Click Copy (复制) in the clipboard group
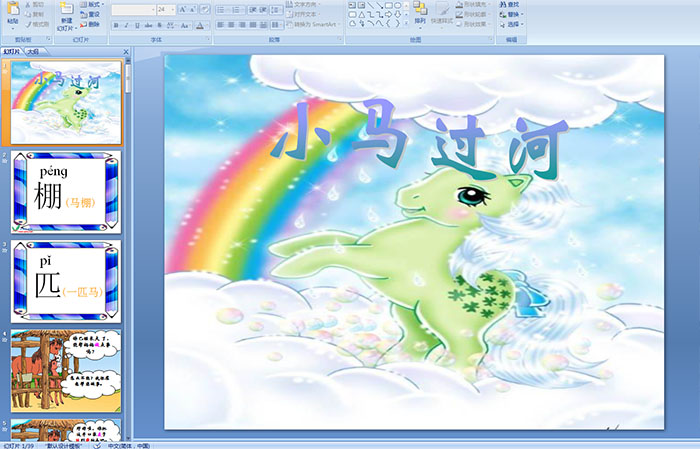Viewport: 700px width, 449px height. coord(34,14)
